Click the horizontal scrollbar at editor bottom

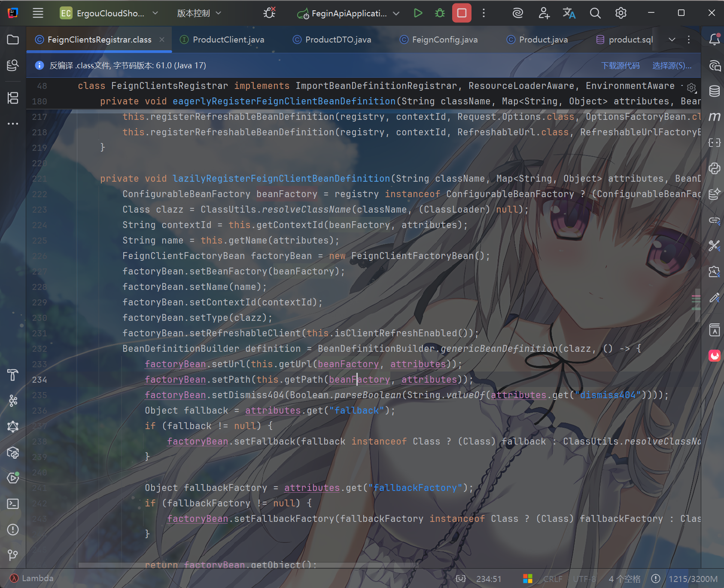click(248, 565)
